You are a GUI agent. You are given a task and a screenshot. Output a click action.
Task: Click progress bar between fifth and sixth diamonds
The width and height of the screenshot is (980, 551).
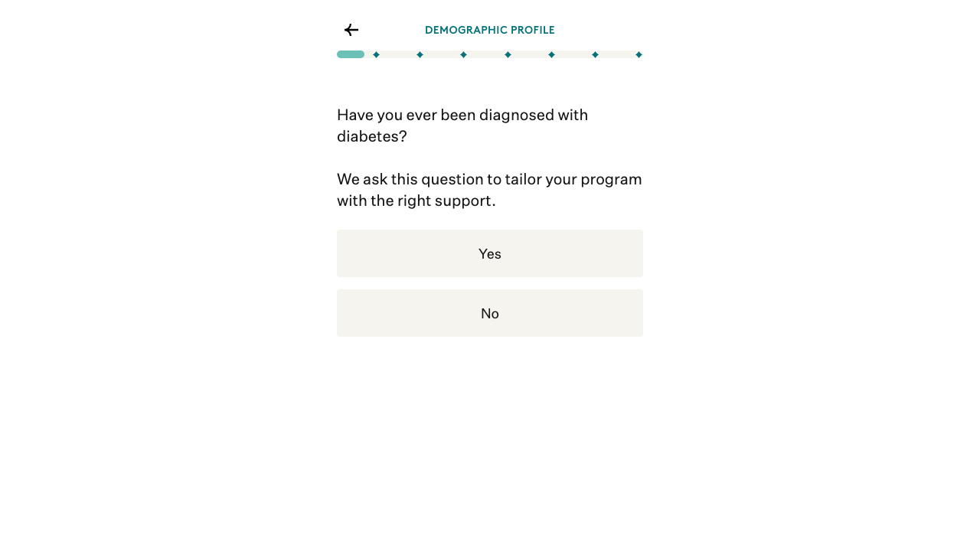coord(573,54)
